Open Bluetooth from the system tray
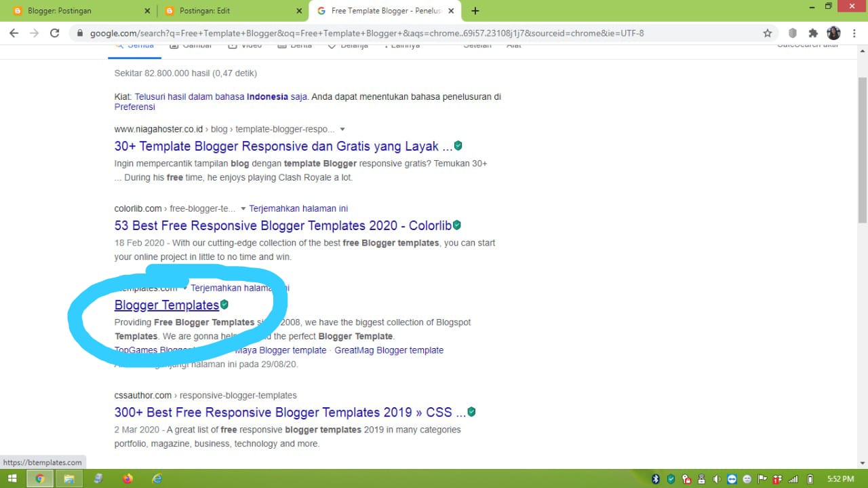This screenshot has height=488, width=868. pos(656,478)
